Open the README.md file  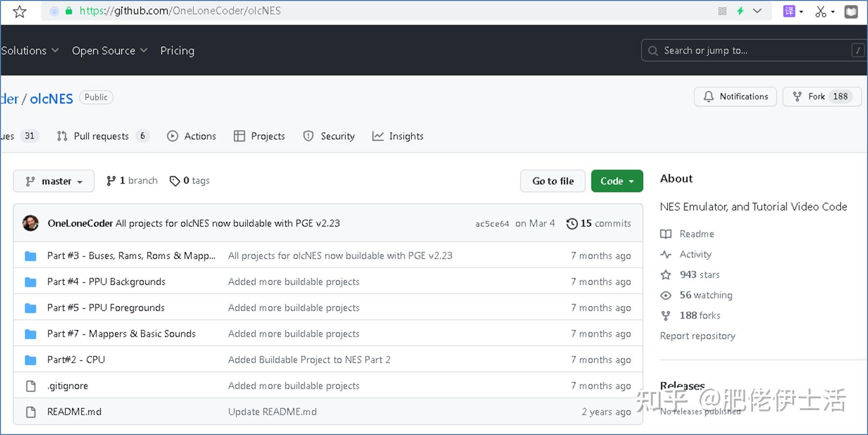click(74, 412)
